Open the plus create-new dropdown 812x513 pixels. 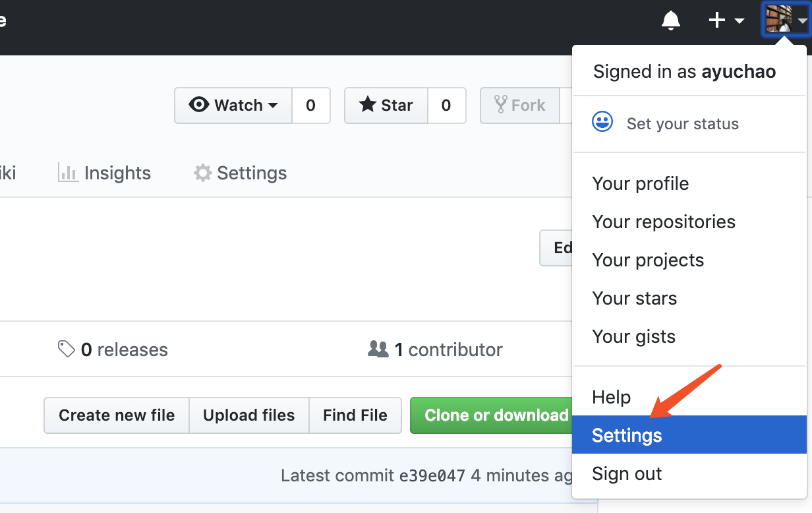[726, 20]
